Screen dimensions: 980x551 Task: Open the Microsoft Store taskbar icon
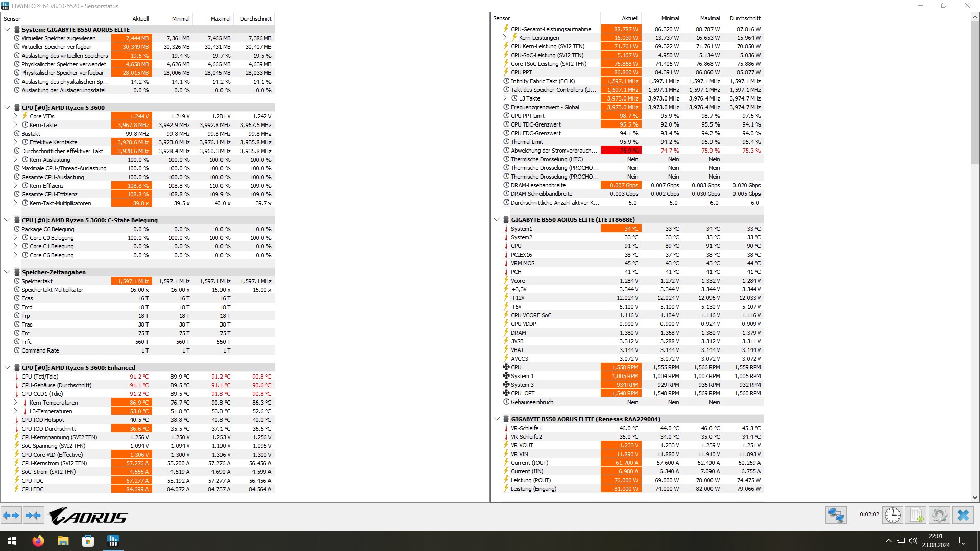(x=88, y=541)
